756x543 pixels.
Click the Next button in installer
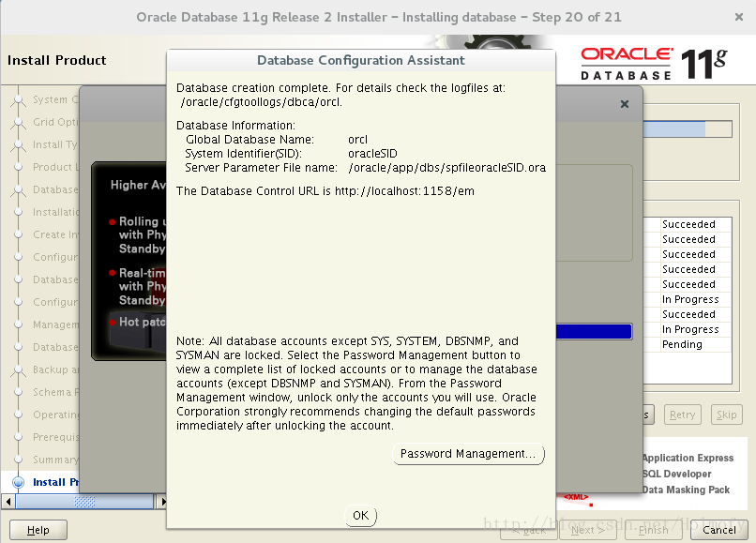pos(587,530)
